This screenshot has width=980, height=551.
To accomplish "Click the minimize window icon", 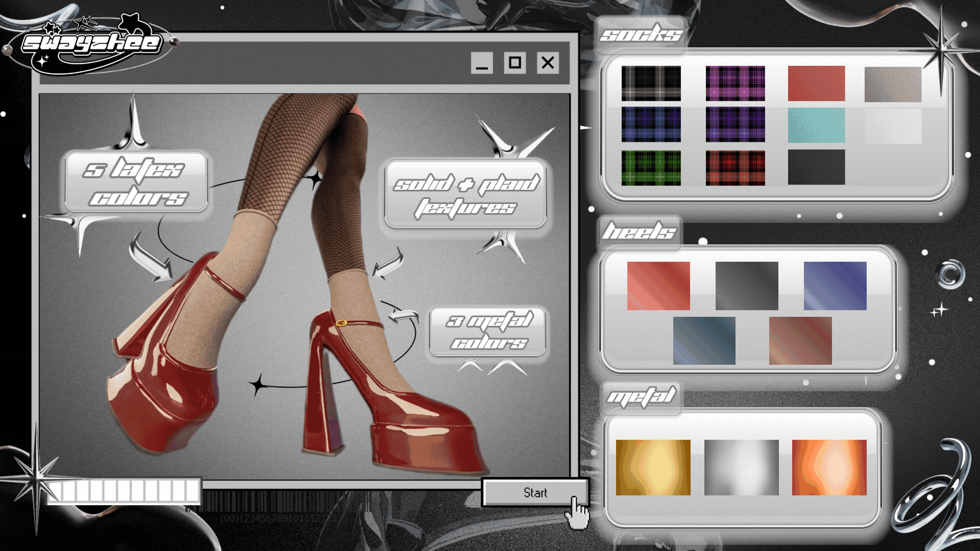I will click(x=482, y=63).
